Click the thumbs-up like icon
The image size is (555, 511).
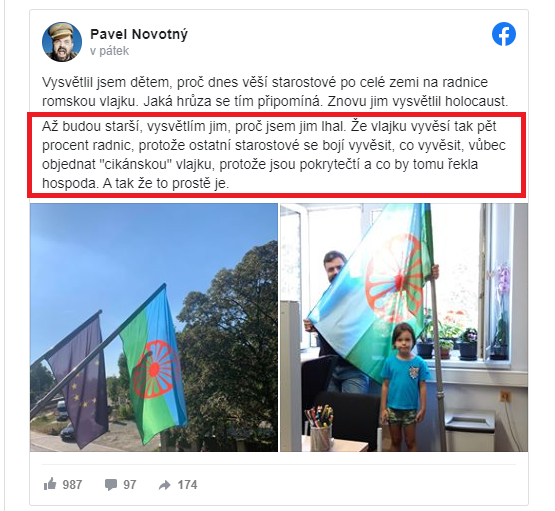point(50,484)
